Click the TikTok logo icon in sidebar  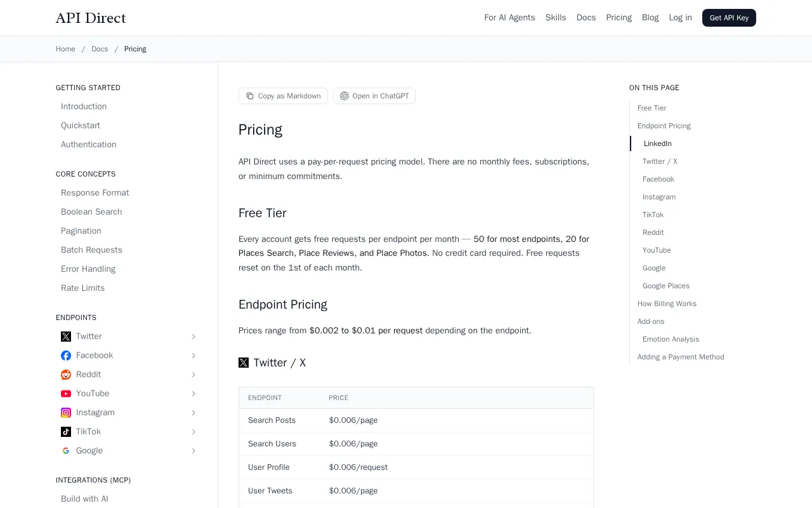tap(66, 432)
